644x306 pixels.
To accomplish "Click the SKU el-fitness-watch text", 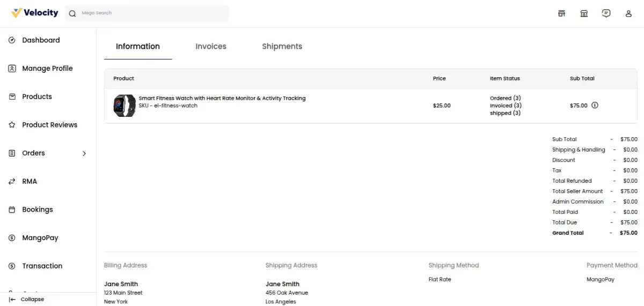I will [168, 106].
